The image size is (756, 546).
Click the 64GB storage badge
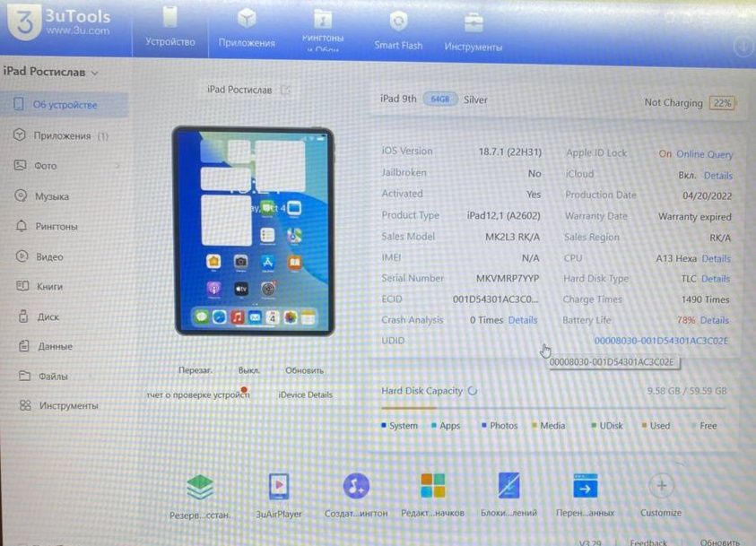click(439, 99)
